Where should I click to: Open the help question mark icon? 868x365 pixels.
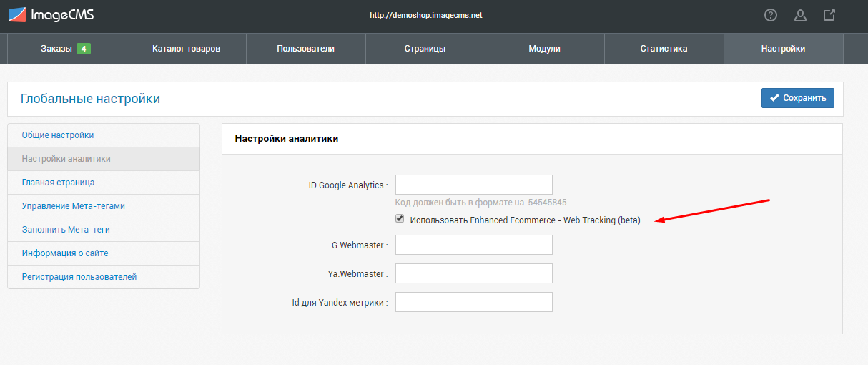click(771, 15)
